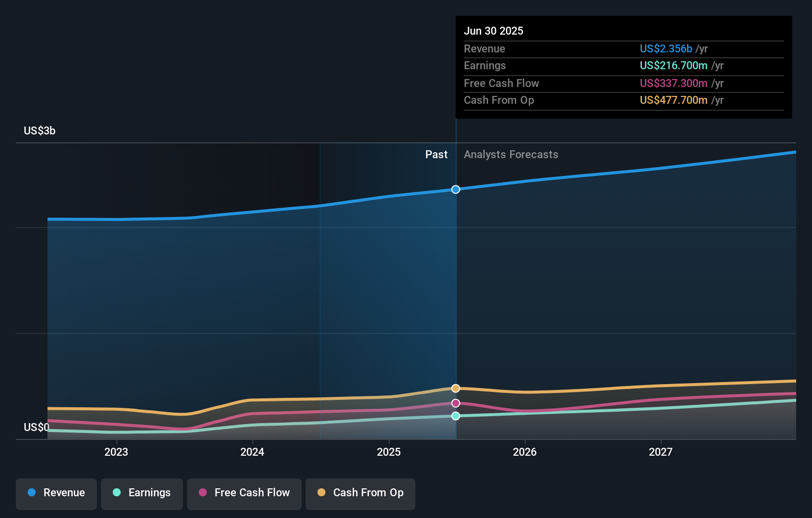Image resolution: width=812 pixels, height=518 pixels.
Task: Switch to the Past section of the chart
Action: 436,154
